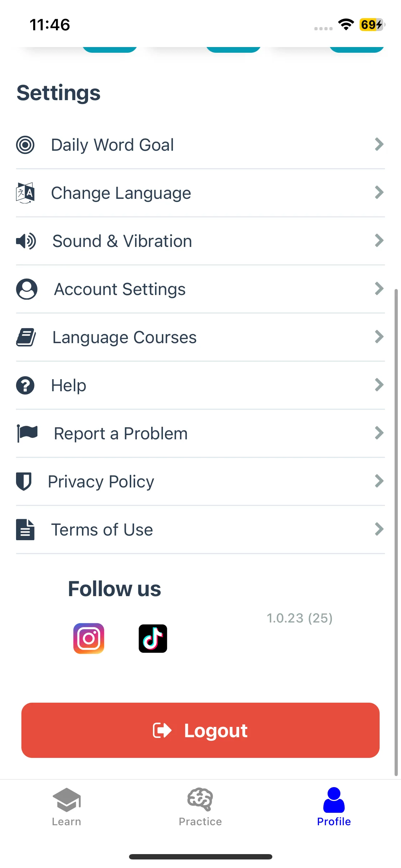Switch to the Practice tab
Screen dimensions: 401x868
click(x=200, y=807)
